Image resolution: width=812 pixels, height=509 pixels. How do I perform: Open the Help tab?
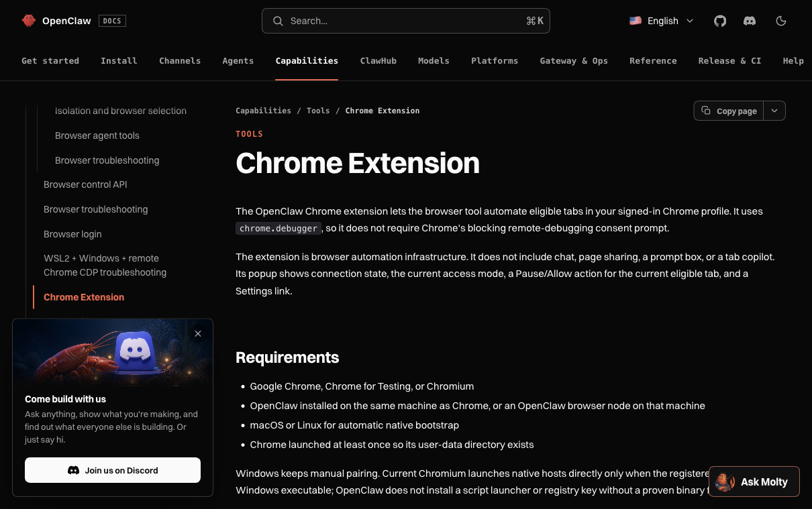pos(793,60)
